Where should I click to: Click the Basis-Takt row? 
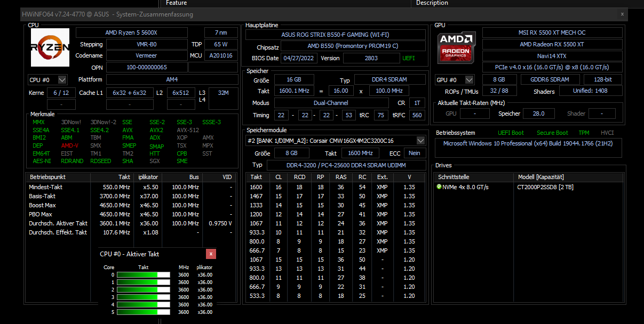(131, 196)
